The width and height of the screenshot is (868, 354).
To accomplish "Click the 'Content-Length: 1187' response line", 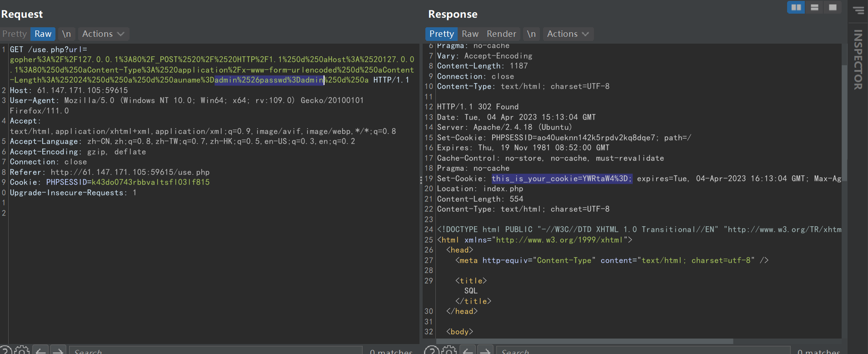I will point(483,66).
